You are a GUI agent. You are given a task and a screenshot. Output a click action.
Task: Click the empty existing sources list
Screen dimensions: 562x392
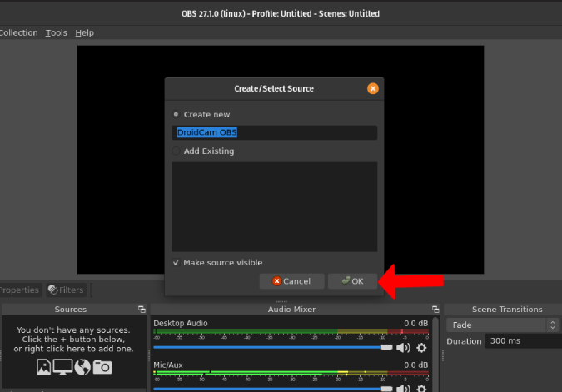[274, 206]
